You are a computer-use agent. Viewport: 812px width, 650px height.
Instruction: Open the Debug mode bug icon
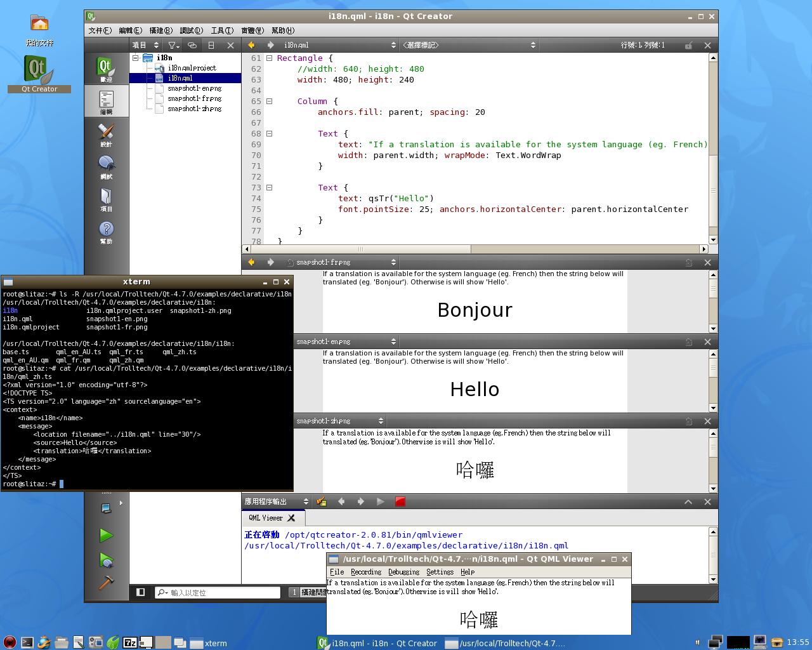click(x=106, y=166)
